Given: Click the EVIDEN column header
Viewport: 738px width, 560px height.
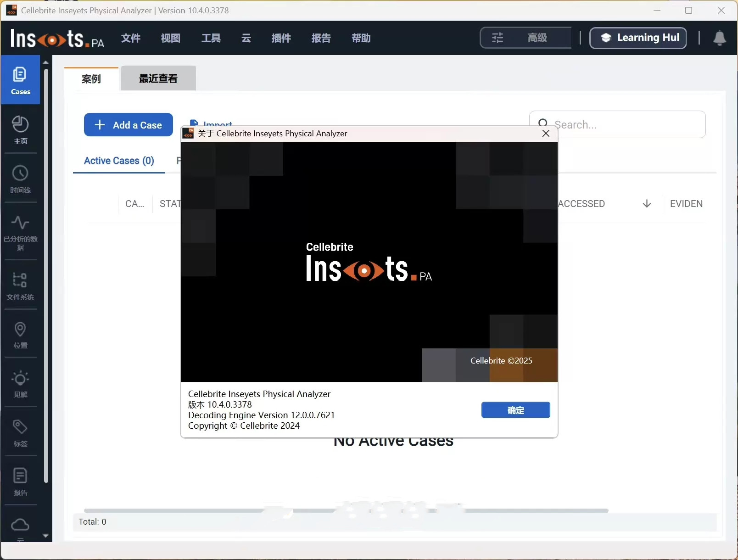Looking at the screenshot, I should (686, 204).
